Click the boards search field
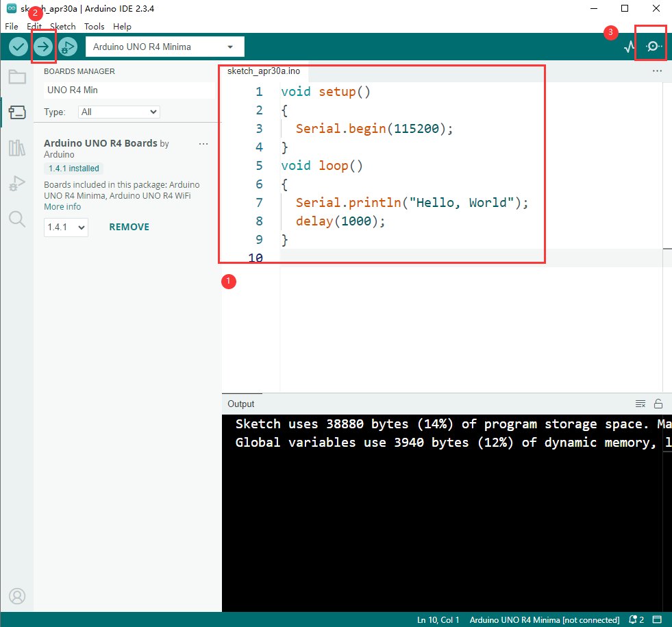 129,90
